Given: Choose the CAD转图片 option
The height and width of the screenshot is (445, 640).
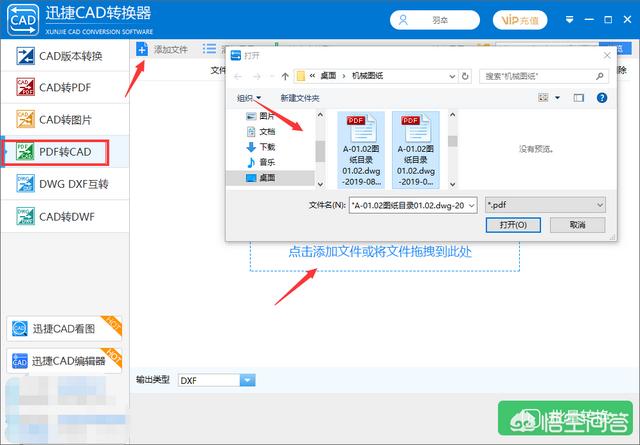Looking at the screenshot, I should pos(66,120).
